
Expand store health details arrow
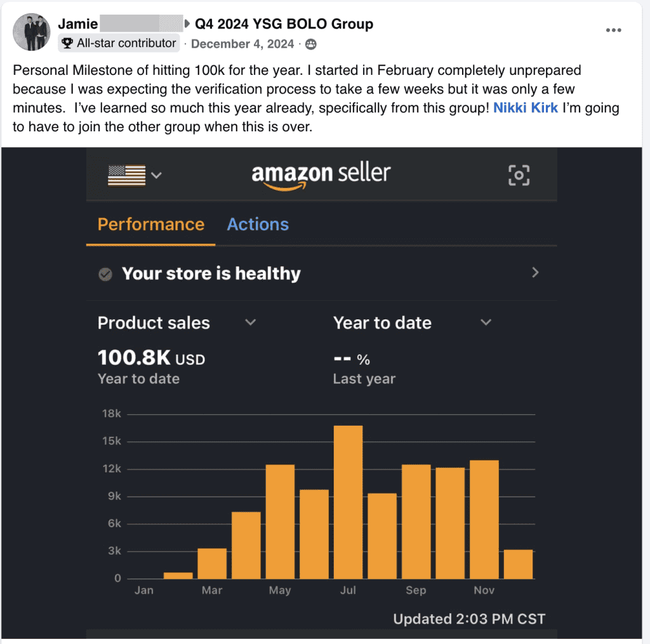tap(535, 272)
